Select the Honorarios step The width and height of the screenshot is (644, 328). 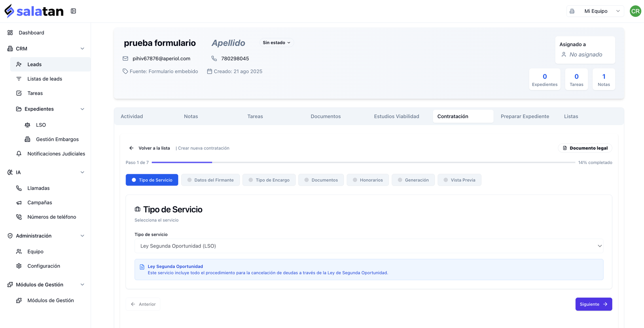point(368,180)
